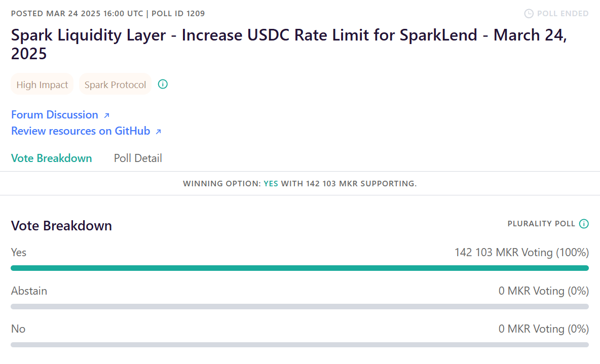Click the Plurality Poll info icon

[x=584, y=224]
